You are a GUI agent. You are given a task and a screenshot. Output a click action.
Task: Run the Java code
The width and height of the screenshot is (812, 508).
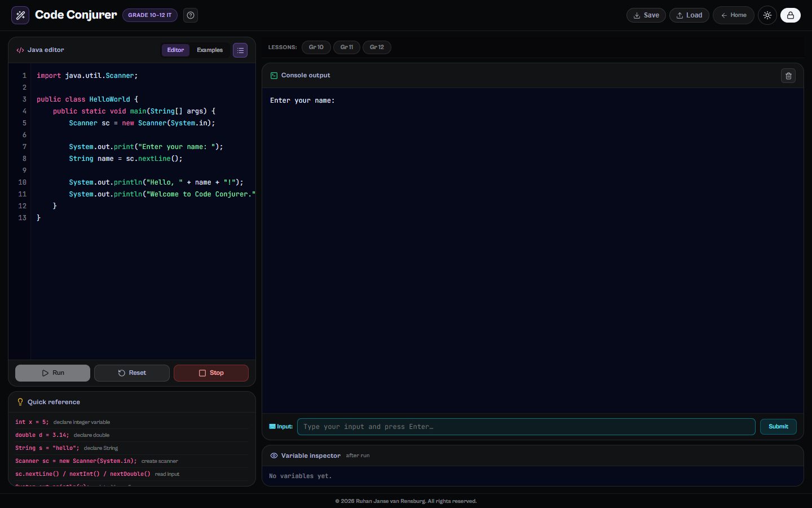click(x=52, y=373)
